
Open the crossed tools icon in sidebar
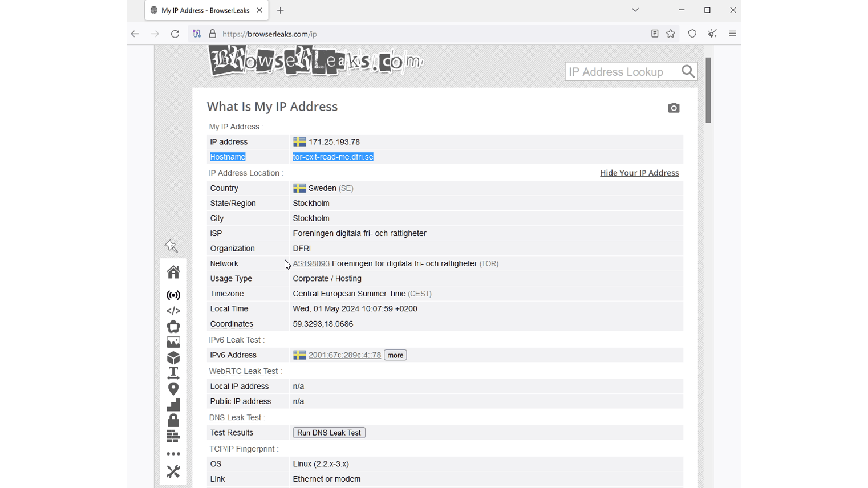click(x=173, y=471)
